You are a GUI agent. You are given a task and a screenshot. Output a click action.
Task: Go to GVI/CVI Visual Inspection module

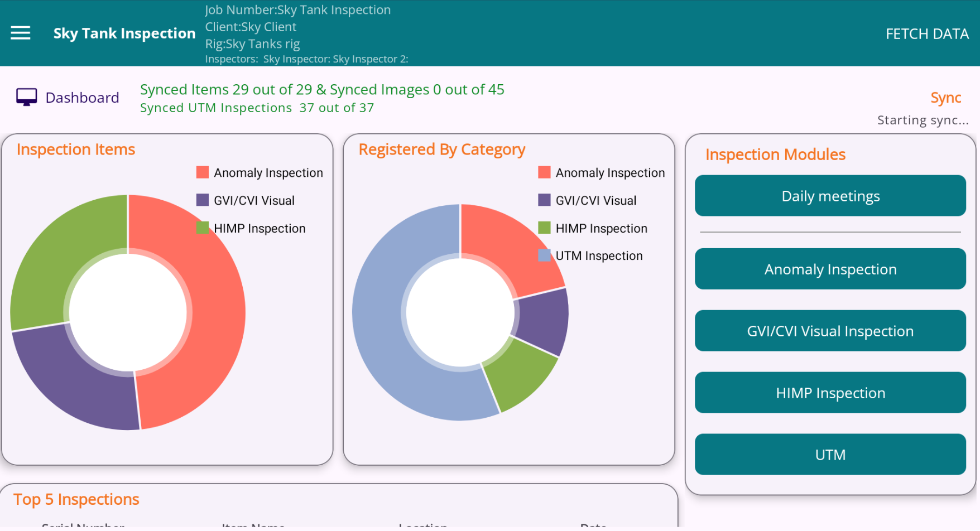[x=830, y=331]
